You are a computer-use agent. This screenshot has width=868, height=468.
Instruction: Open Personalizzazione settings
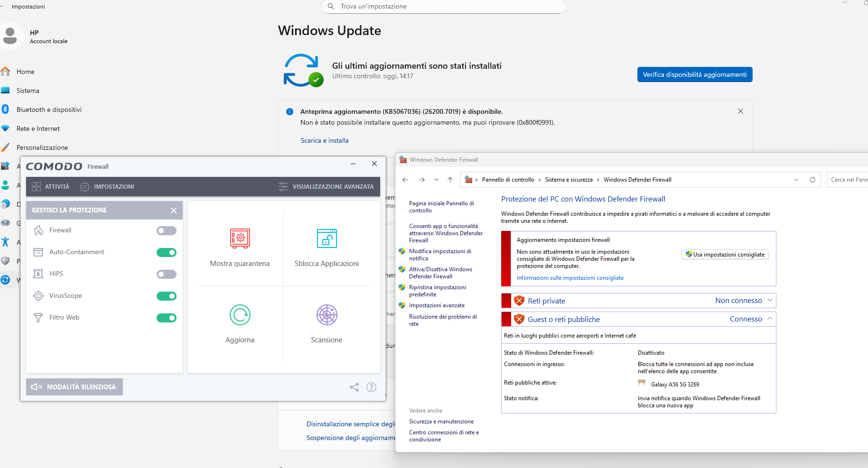pyautogui.click(x=42, y=147)
